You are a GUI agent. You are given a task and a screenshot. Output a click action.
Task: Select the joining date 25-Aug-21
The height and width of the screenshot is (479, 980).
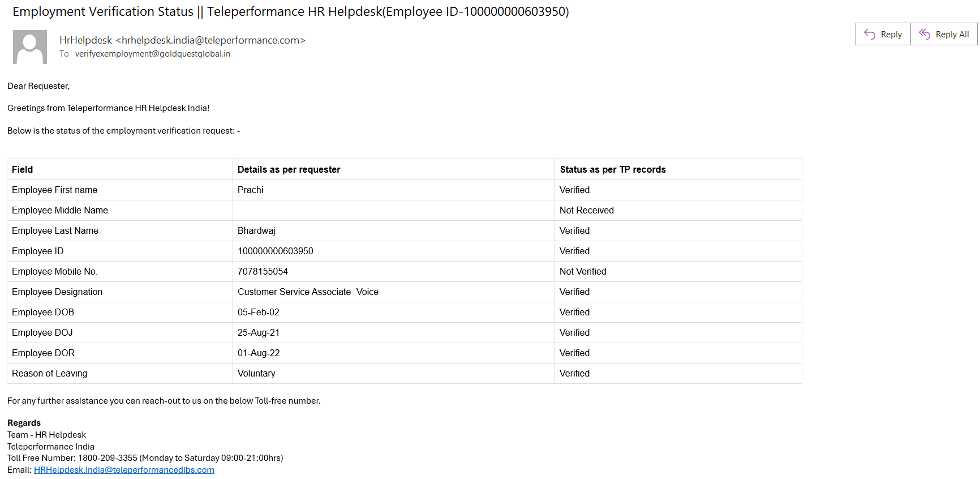pos(258,333)
